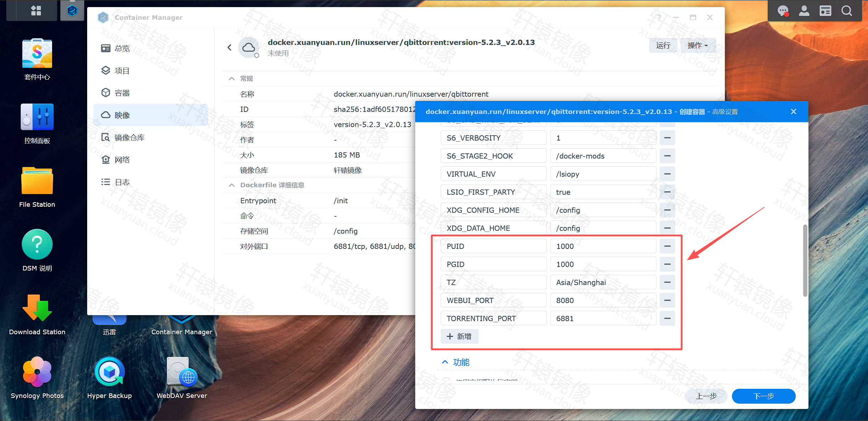The width and height of the screenshot is (868, 421).
Task: Remove the PUID variable with its minus button
Action: pyautogui.click(x=667, y=246)
